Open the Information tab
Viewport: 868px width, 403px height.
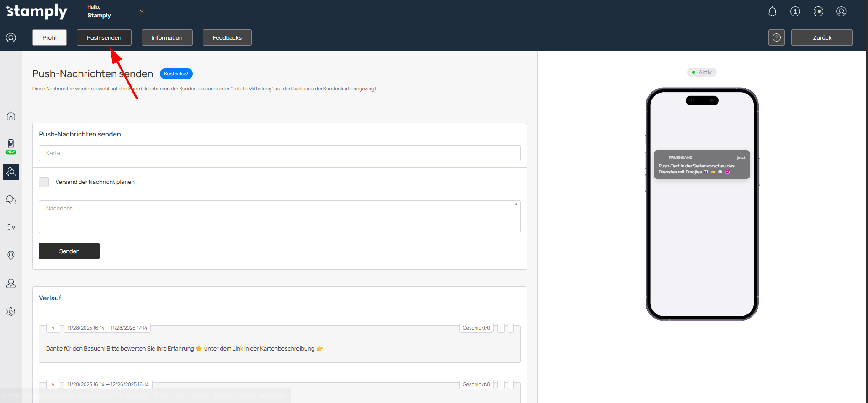tap(167, 37)
